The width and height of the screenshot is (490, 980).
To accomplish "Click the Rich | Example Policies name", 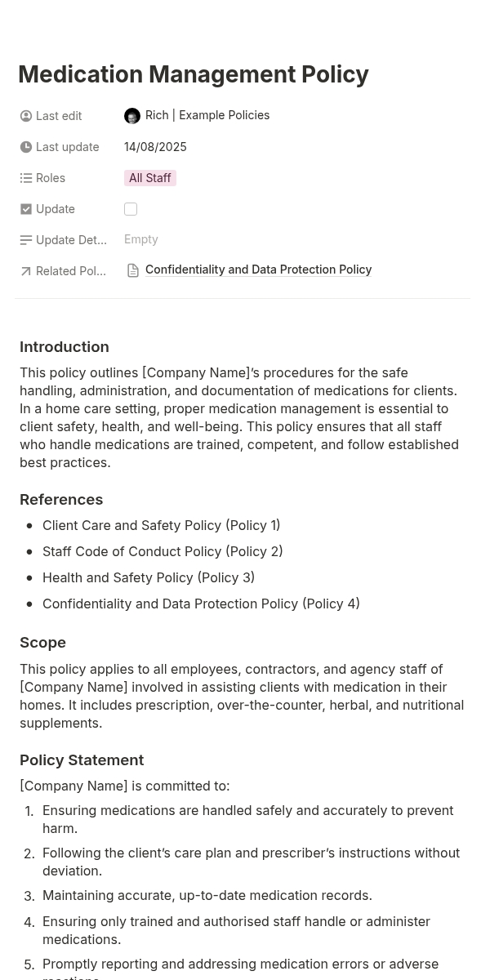I will (x=207, y=115).
